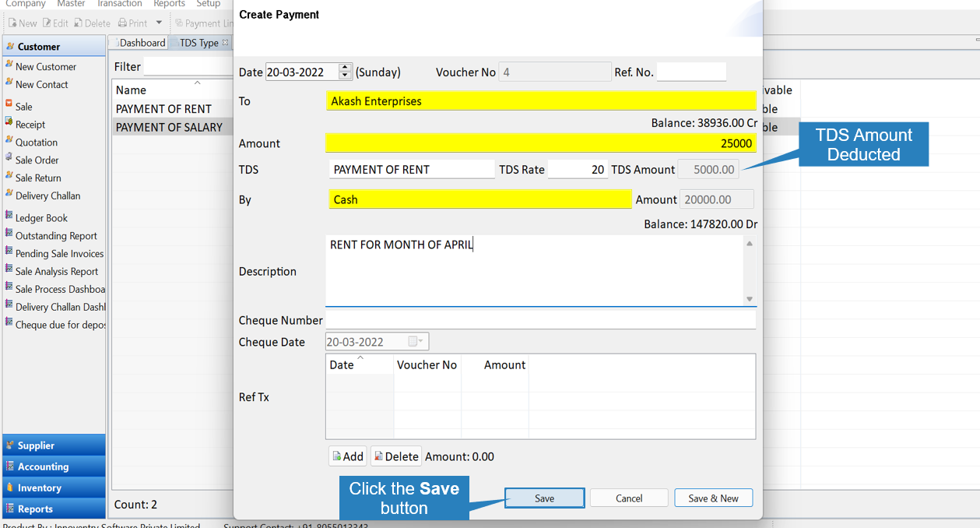Screen dimensions: 980x528
Task: Open Sale from Customer sidebar
Action: pos(23,107)
